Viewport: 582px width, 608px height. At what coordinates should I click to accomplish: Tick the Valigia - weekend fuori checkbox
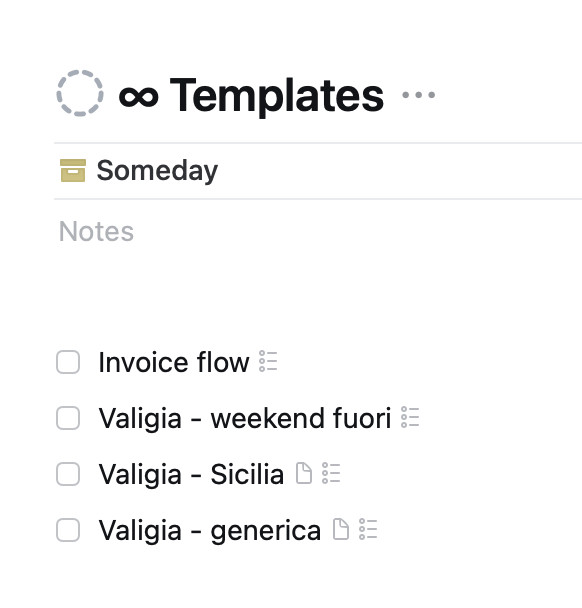68,418
